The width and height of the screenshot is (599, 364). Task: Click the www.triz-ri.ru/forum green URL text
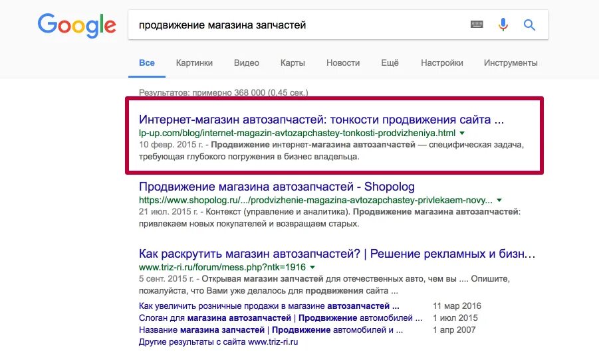[x=222, y=267]
